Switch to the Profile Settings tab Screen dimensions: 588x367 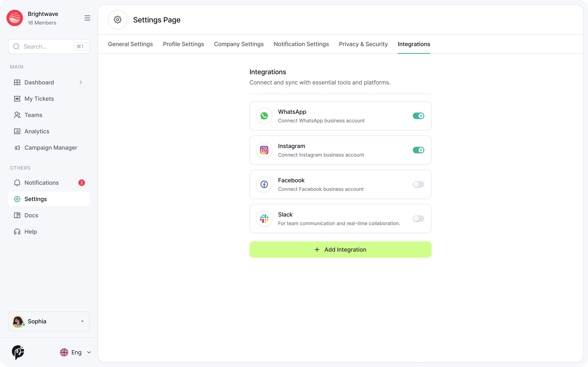click(183, 44)
